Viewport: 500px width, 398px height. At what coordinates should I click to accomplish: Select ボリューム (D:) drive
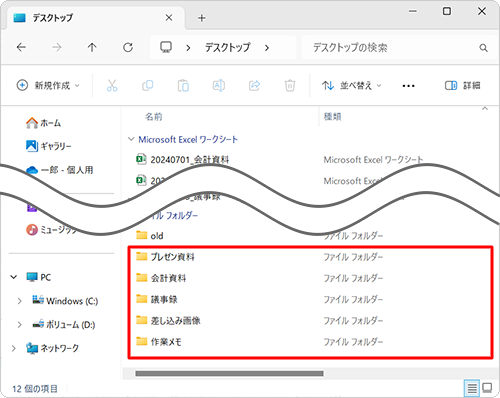(64, 324)
